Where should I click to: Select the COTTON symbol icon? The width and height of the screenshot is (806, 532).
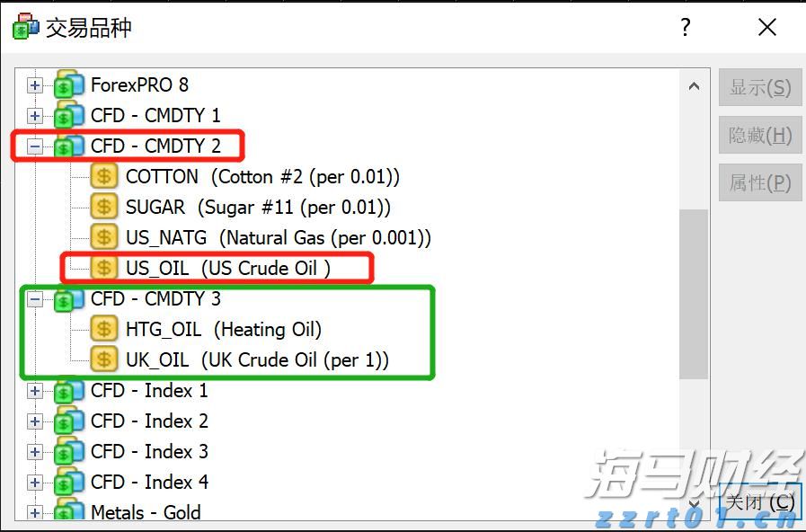pyautogui.click(x=102, y=176)
